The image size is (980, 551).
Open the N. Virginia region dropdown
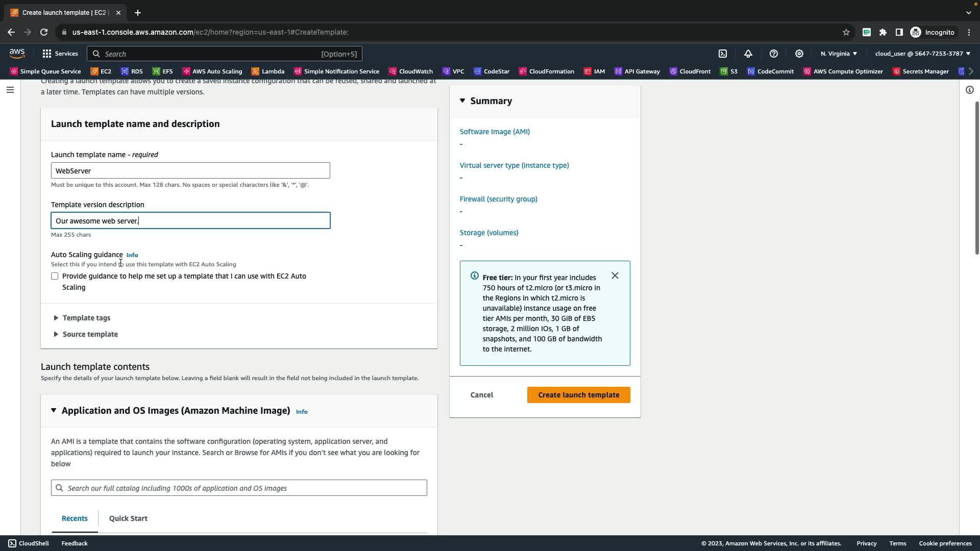[839, 54]
